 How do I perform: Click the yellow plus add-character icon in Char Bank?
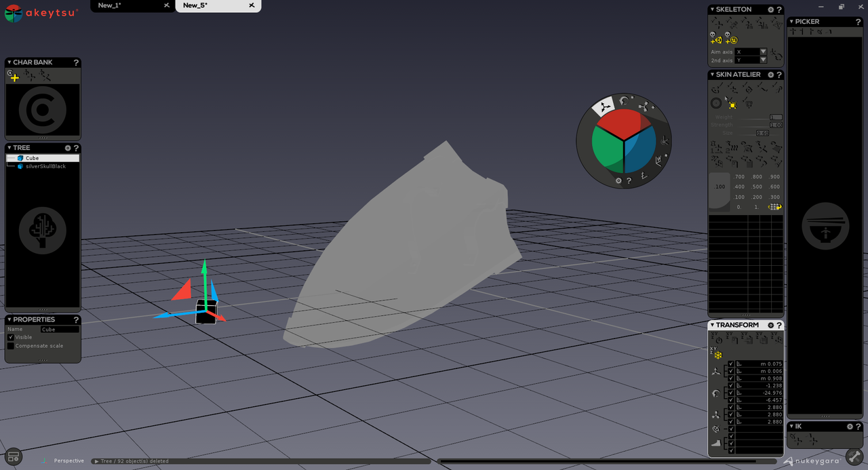click(x=14, y=77)
